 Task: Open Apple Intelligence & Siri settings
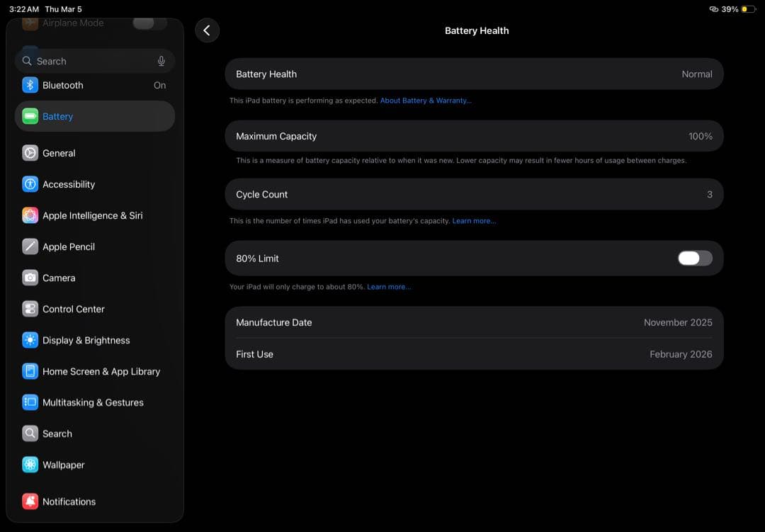pyautogui.click(x=95, y=215)
